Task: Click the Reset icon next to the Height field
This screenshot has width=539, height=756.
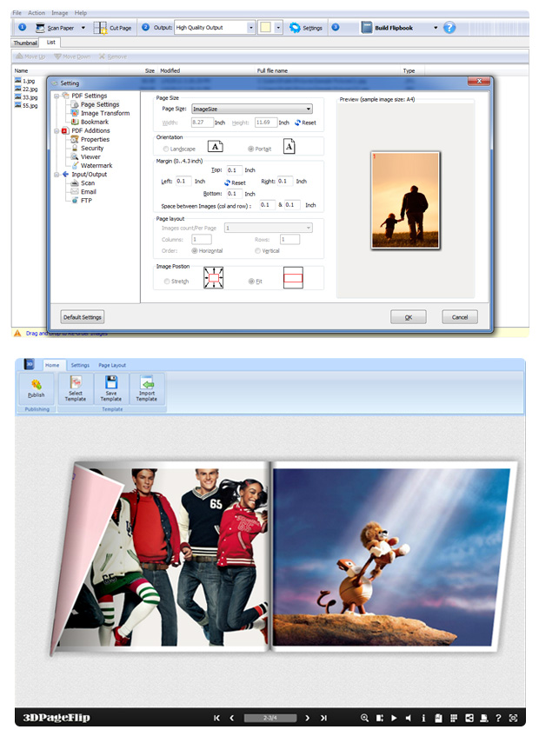Action: pyautogui.click(x=297, y=123)
